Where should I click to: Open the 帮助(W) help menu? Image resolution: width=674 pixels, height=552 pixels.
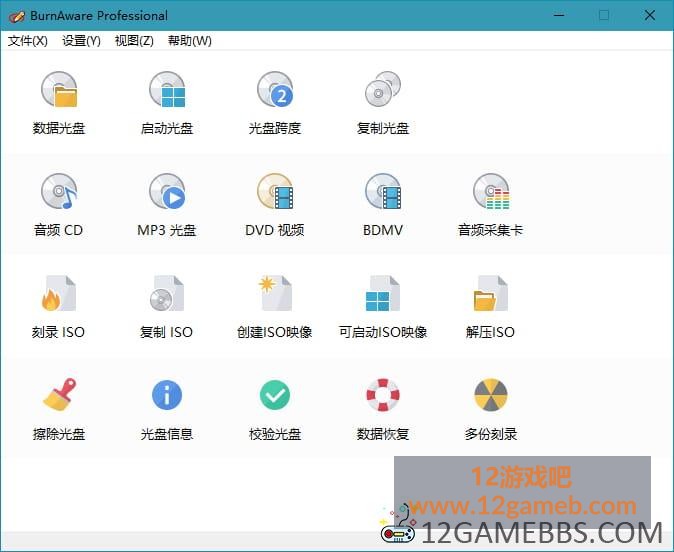190,41
